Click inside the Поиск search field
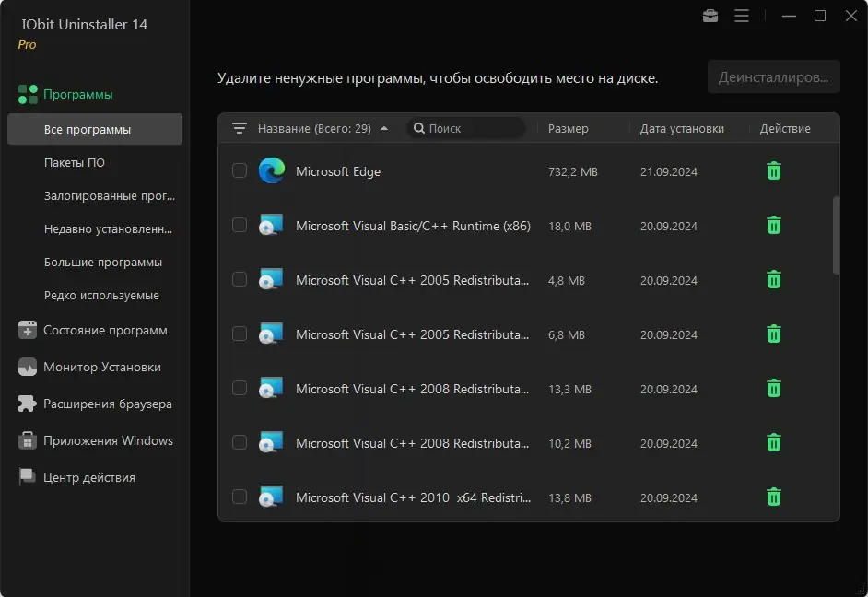 click(465, 128)
